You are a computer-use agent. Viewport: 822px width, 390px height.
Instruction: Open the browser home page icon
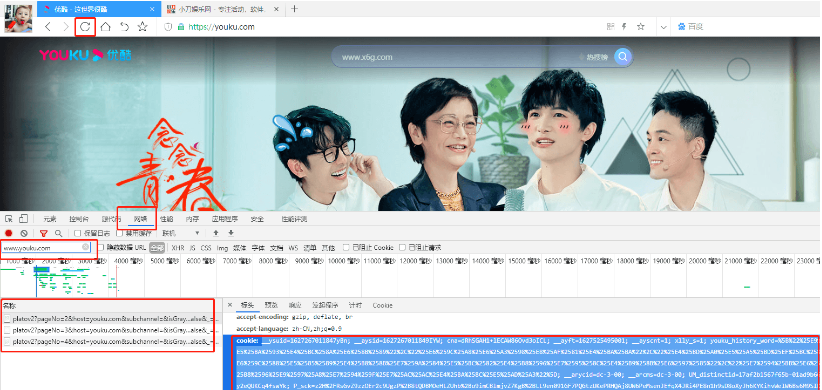pos(105,27)
